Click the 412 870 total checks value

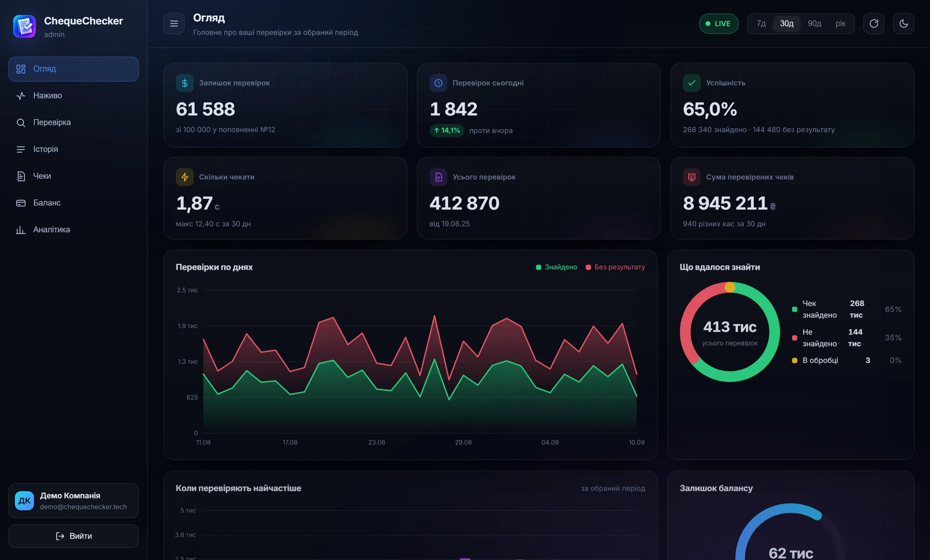(464, 204)
